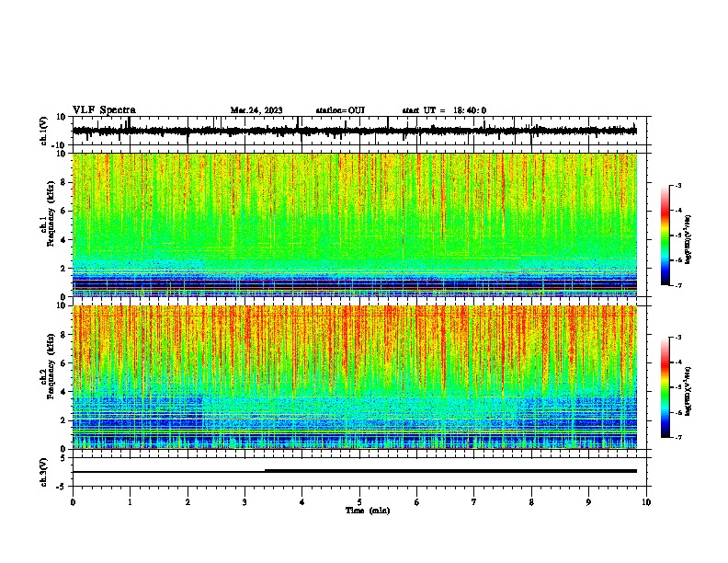Click the ch.1 spectrogram color scale bar
The image size is (728, 563).
coord(665,236)
